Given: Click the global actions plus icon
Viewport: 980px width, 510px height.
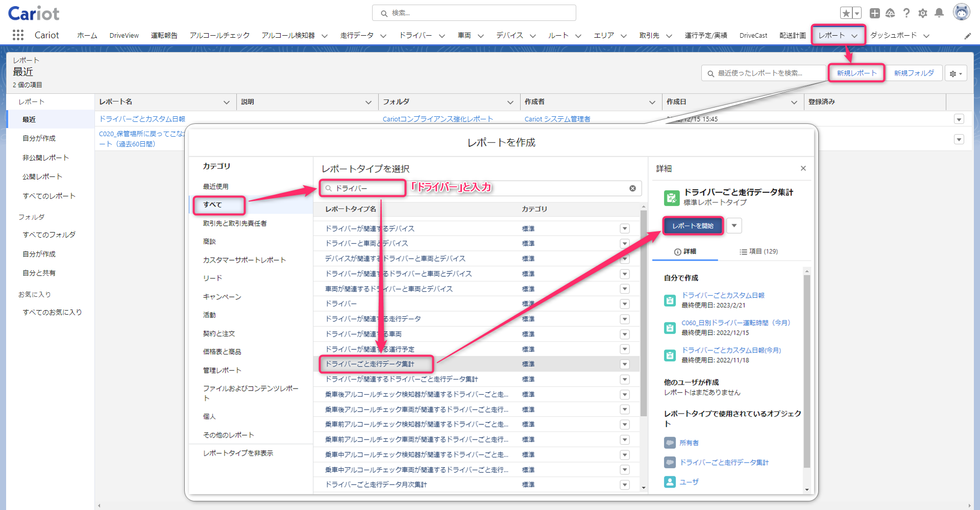Looking at the screenshot, I should (875, 13).
